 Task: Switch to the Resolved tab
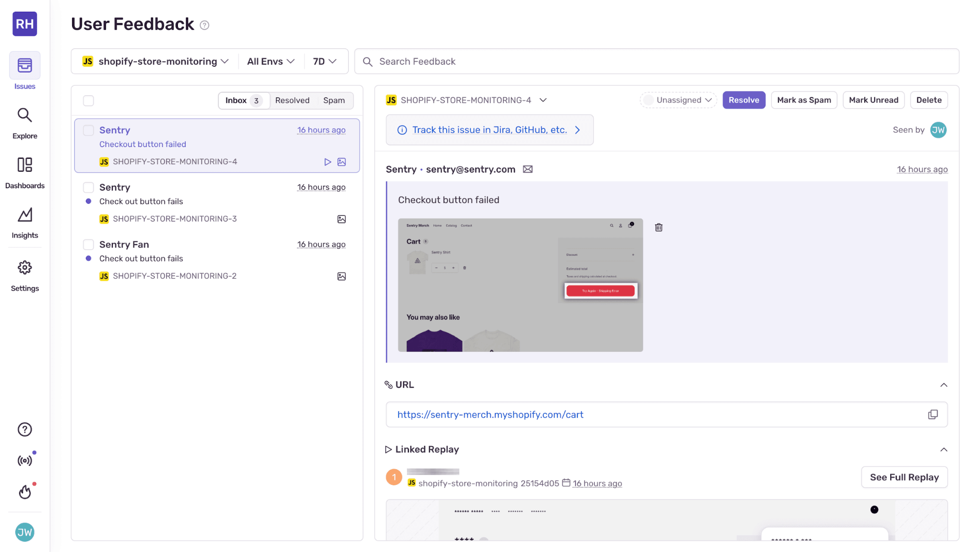[292, 100]
